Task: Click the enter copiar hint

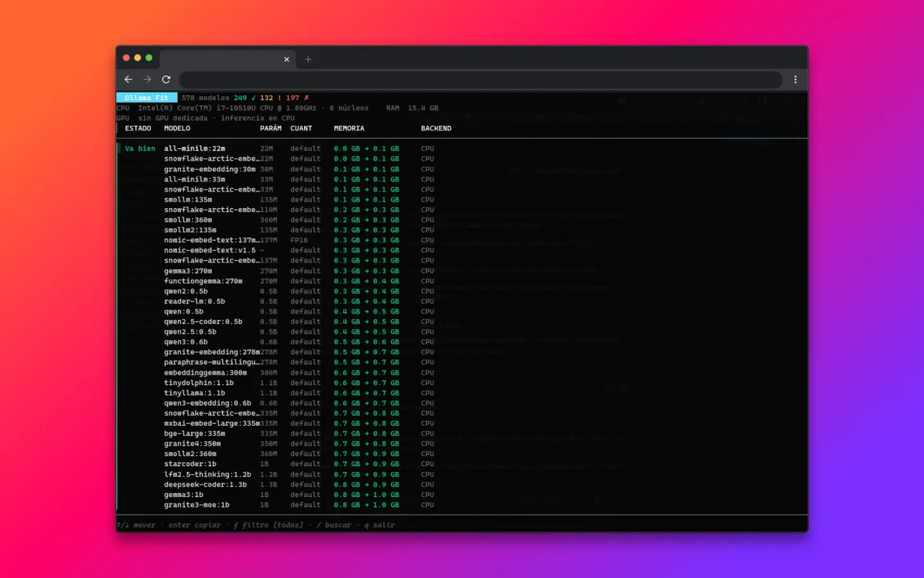Action: 194,525
